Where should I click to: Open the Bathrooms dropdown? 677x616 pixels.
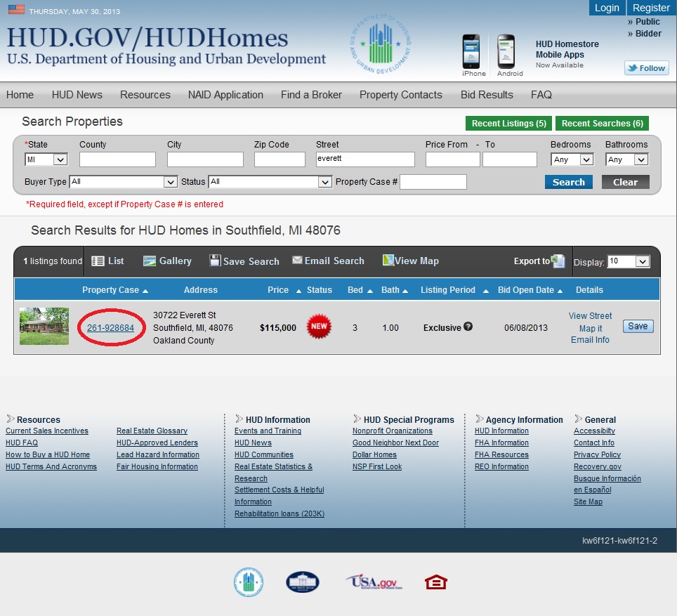(627, 160)
